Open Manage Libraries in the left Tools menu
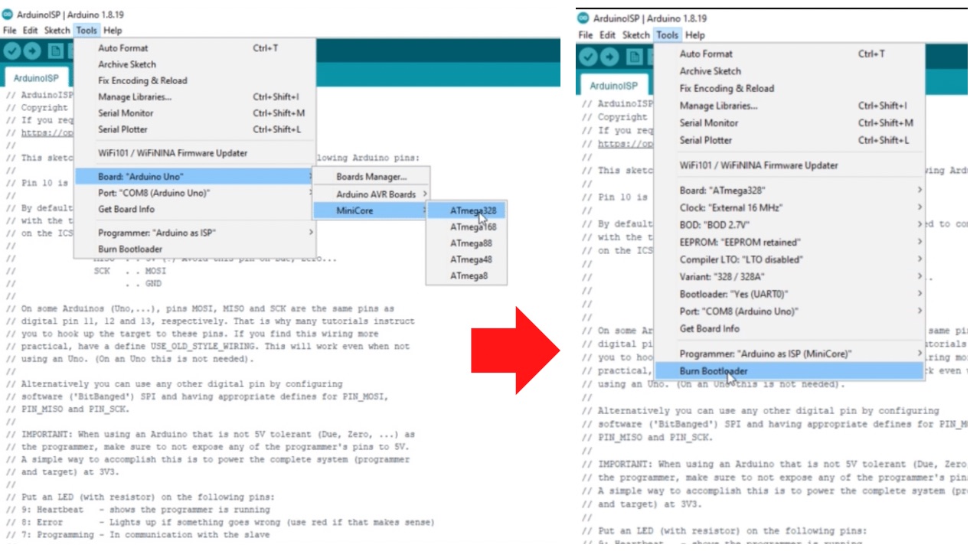This screenshot has height=551, width=980. tap(194, 97)
